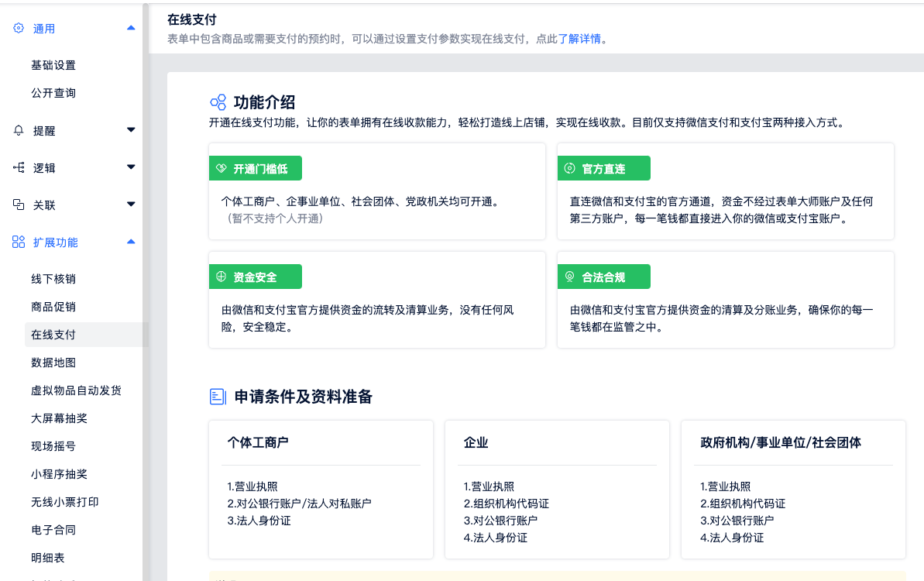Click the 申请条件及资料准备 document icon
The image size is (924, 581).
click(x=218, y=397)
